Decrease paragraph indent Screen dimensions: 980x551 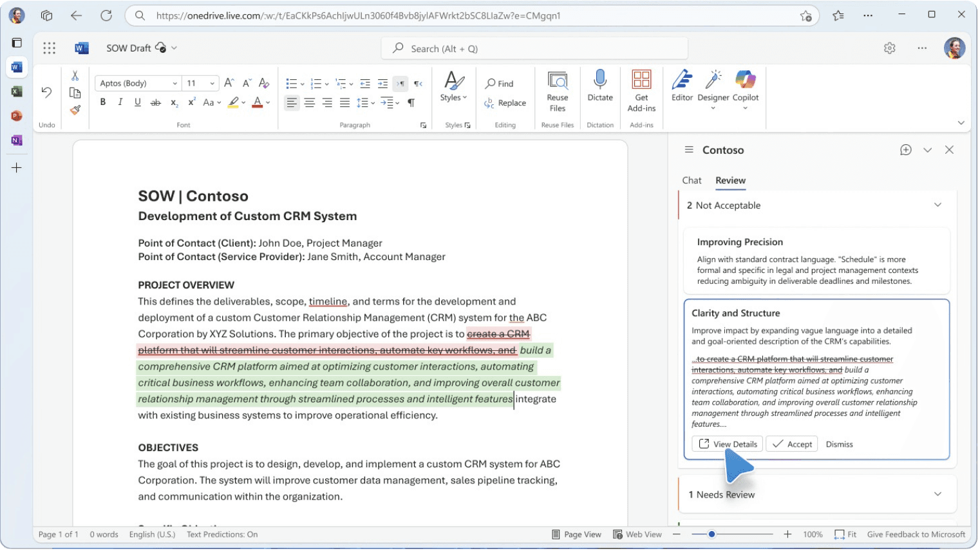pos(365,84)
